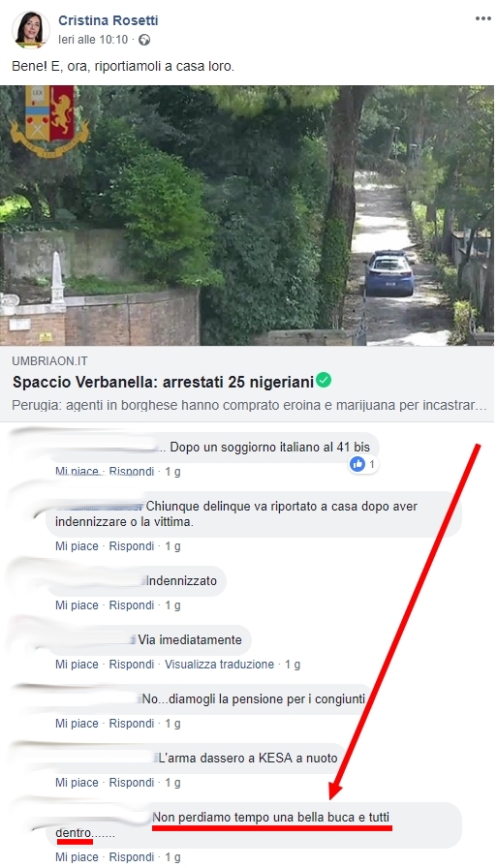Click the UMBRIAON.IT source label
497x868 pixels.
click(x=49, y=361)
